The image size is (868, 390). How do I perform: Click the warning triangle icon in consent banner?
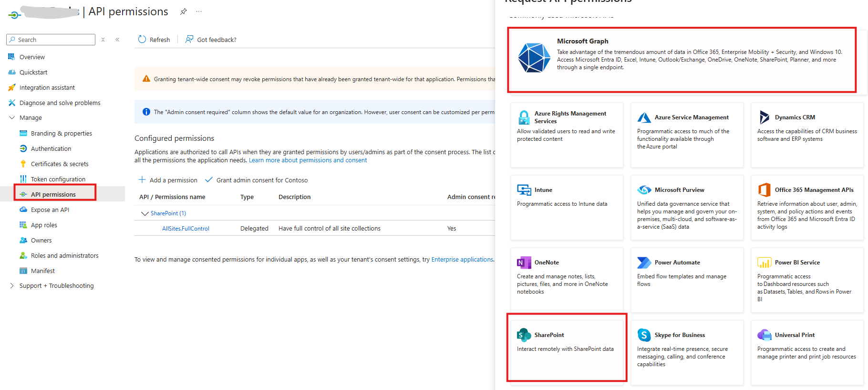[x=146, y=79]
